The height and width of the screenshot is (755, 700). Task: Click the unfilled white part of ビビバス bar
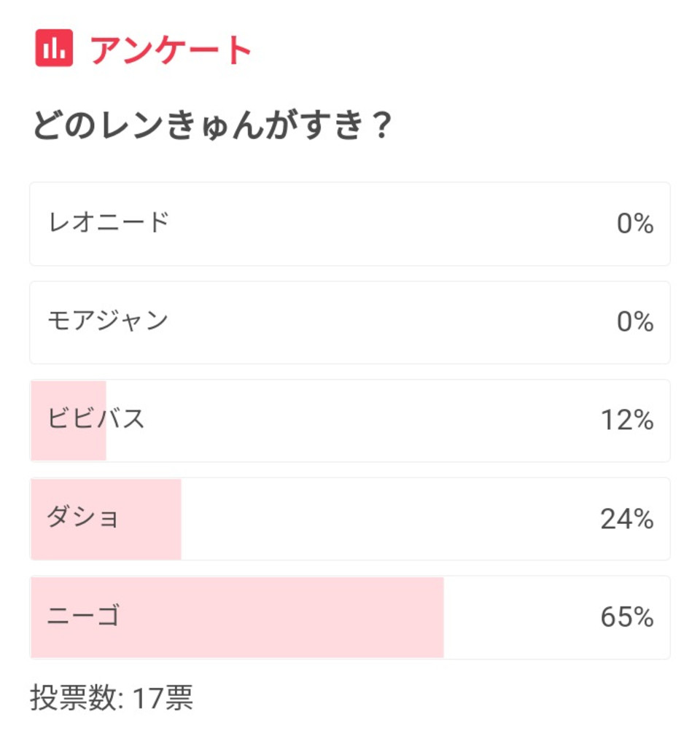[x=350, y=420]
